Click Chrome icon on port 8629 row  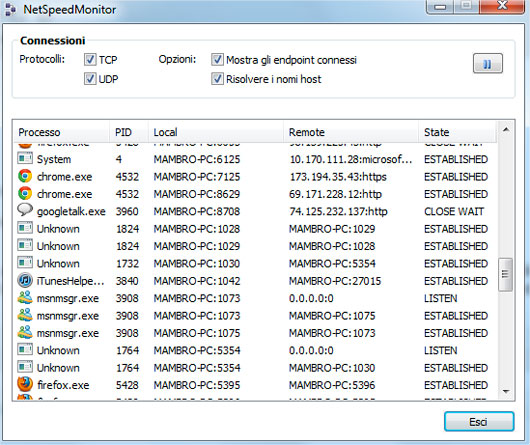(x=25, y=194)
